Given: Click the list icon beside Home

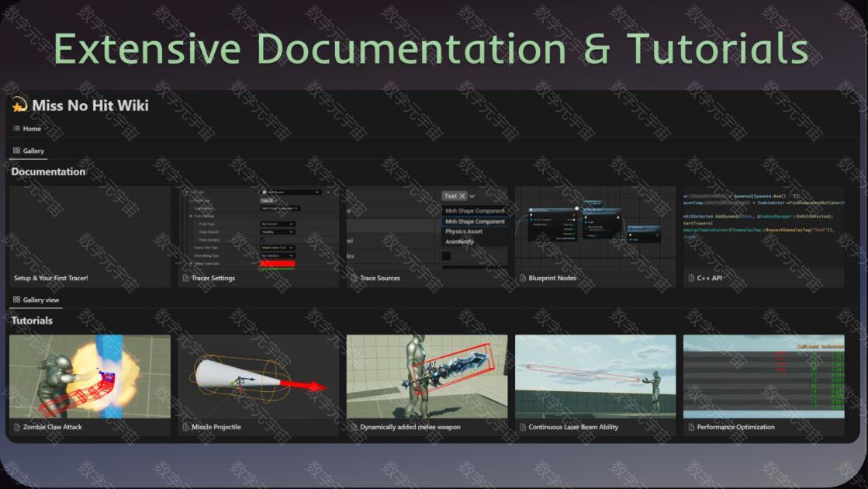Looking at the screenshot, I should pyautogui.click(x=16, y=128).
